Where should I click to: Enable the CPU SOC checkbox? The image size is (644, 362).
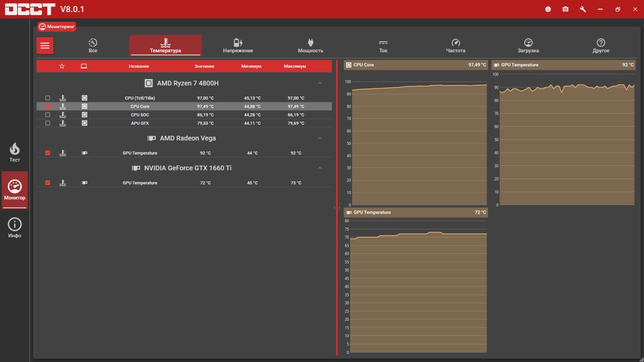(x=48, y=115)
